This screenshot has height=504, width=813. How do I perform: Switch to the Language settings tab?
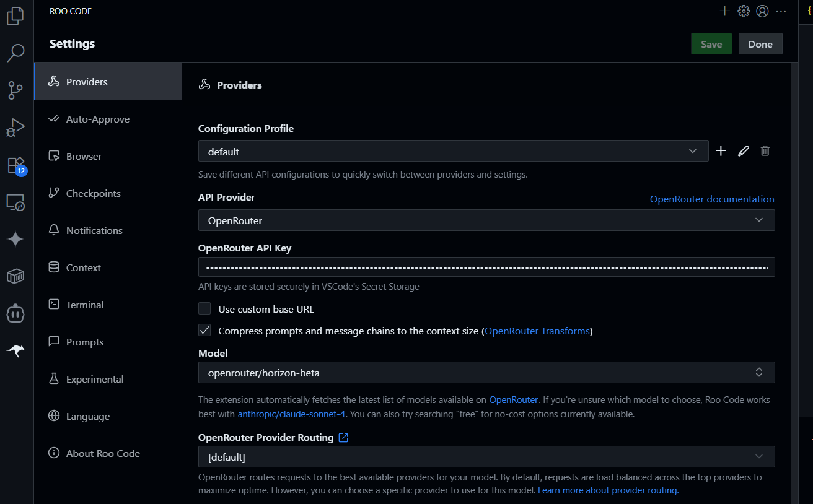click(x=108, y=416)
